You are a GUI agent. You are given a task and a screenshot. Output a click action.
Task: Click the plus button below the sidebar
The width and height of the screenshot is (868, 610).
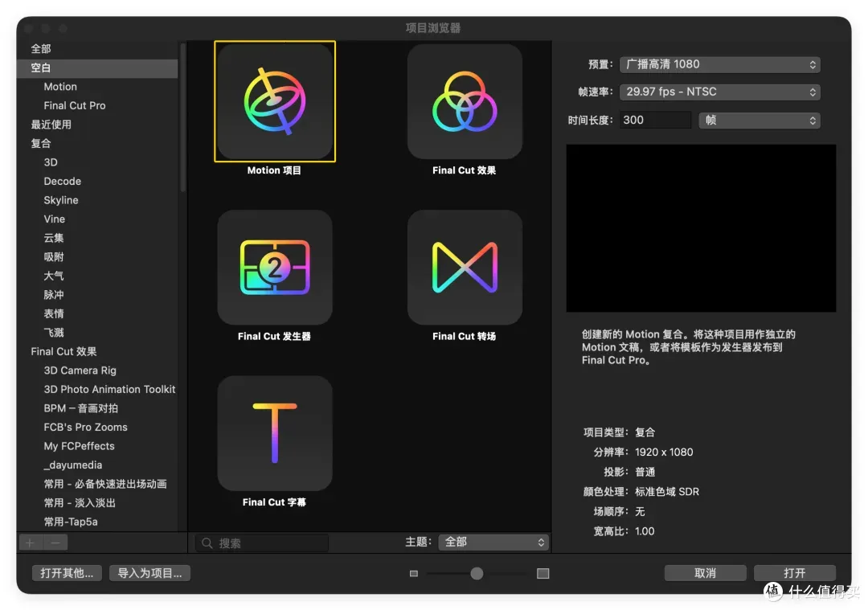[x=31, y=543]
